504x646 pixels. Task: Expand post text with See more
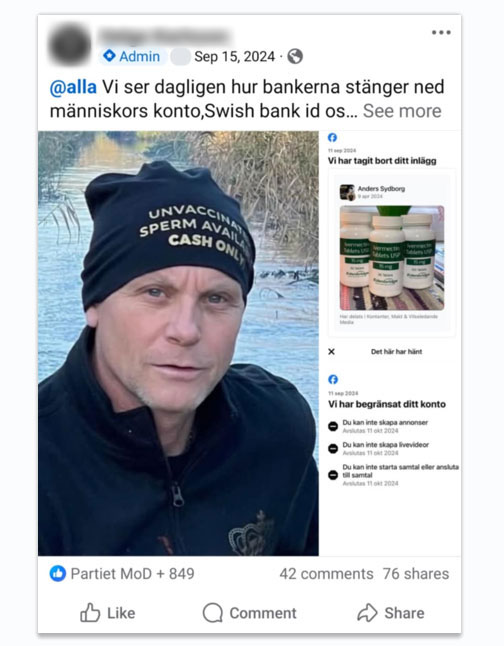(402, 111)
